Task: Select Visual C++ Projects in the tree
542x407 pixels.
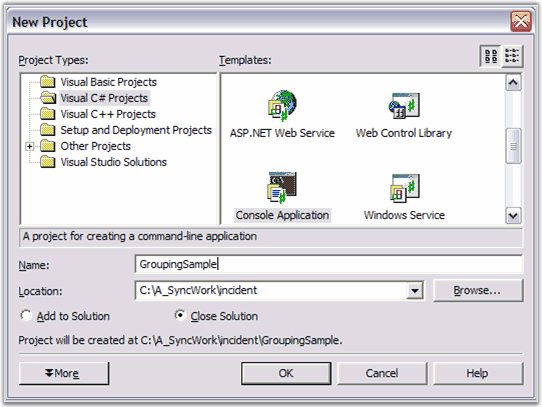Action: pyautogui.click(x=108, y=114)
